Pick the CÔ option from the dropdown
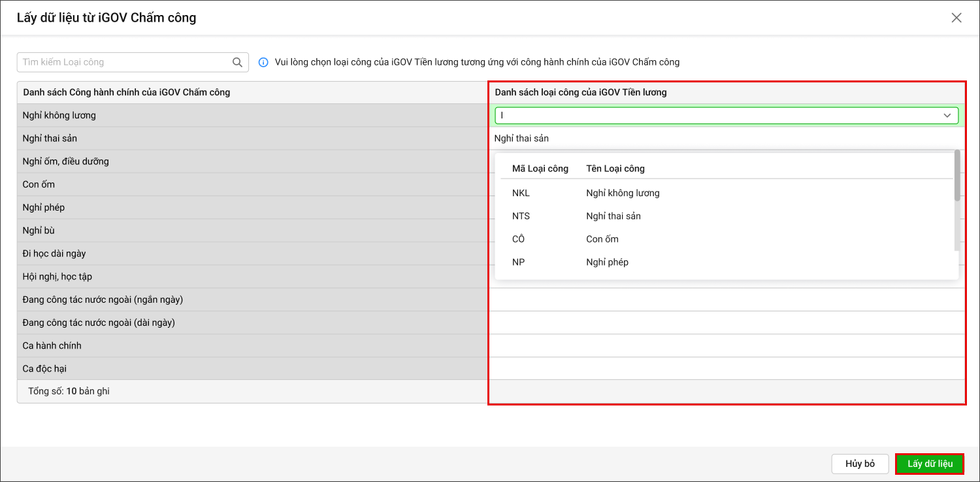 pos(727,239)
